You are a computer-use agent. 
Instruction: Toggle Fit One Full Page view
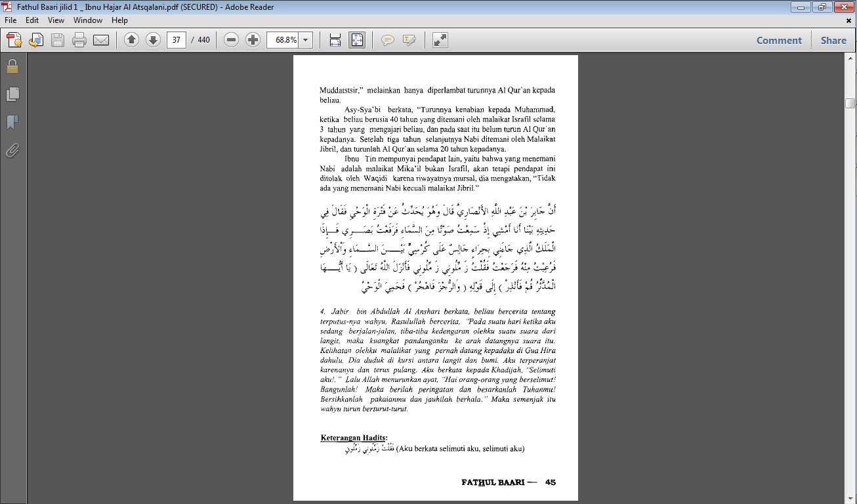click(356, 40)
